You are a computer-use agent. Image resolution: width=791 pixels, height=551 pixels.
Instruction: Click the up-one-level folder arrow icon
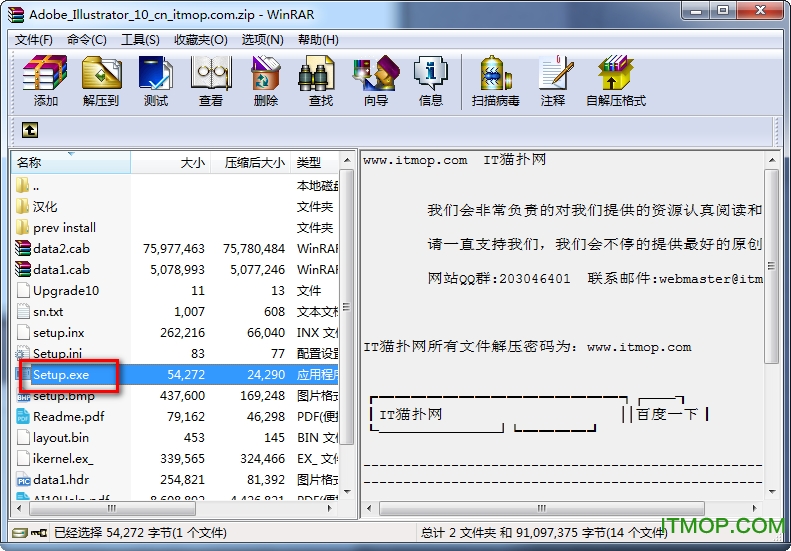click(30, 130)
